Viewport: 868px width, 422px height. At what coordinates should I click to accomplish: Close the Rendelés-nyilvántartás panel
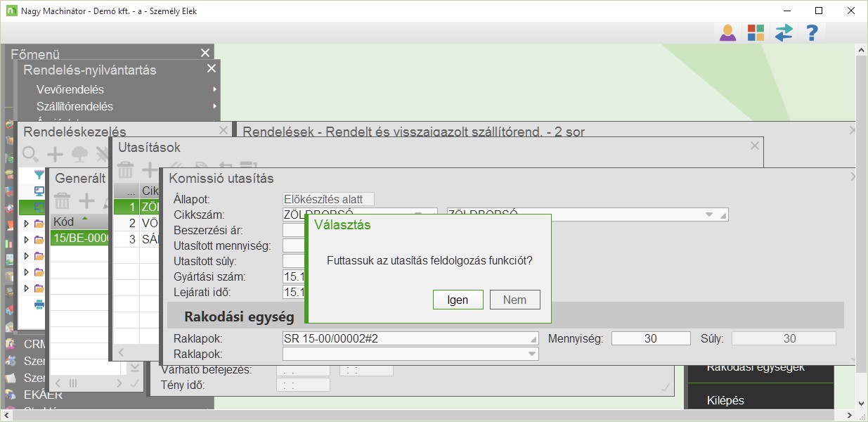tap(211, 69)
